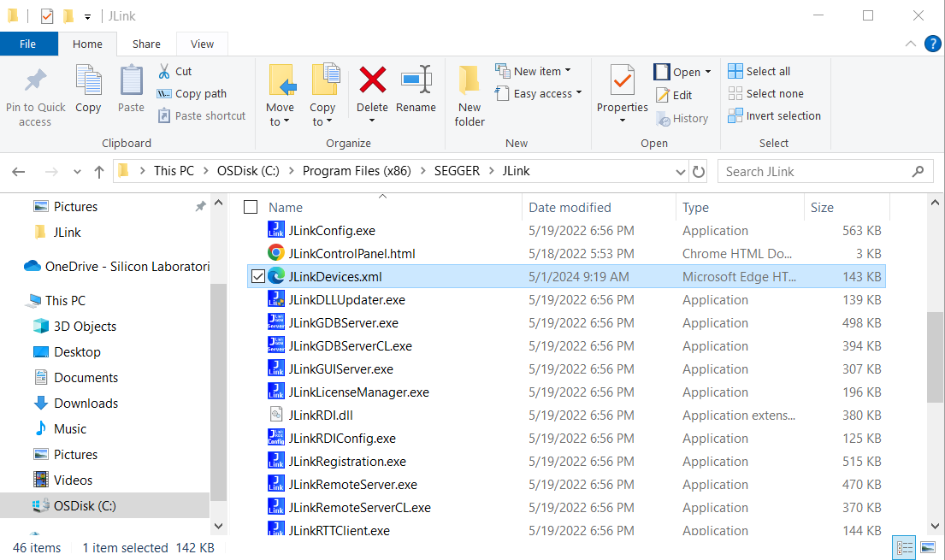Click the Search JLink field

(825, 172)
